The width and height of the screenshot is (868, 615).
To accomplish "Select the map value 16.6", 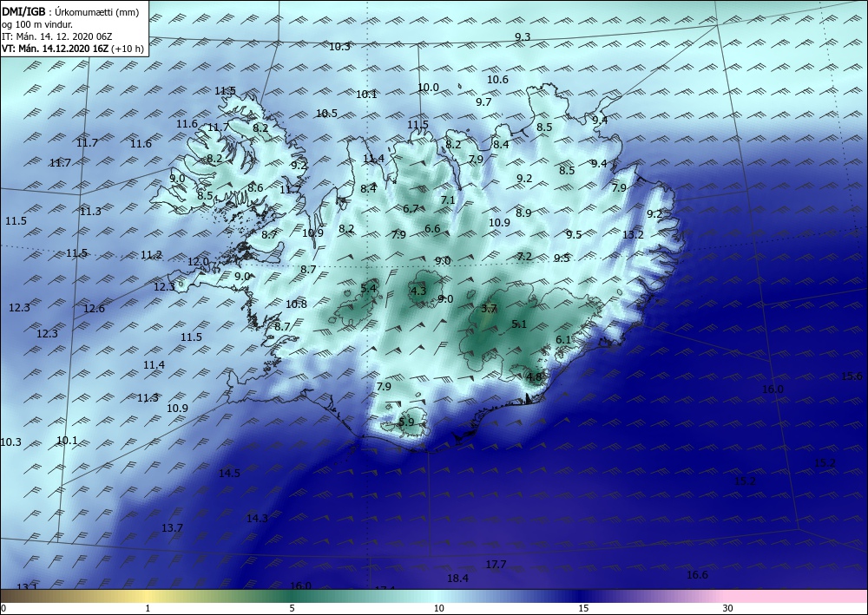I will point(697,575).
